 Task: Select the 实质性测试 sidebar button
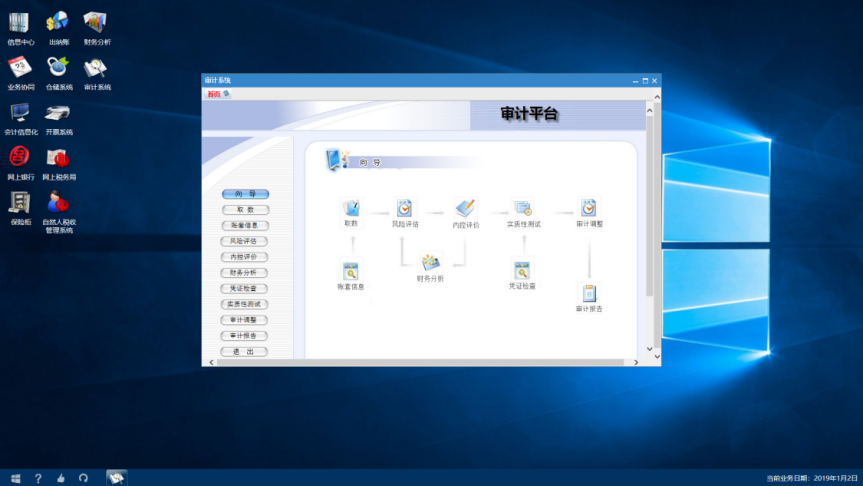click(x=244, y=304)
